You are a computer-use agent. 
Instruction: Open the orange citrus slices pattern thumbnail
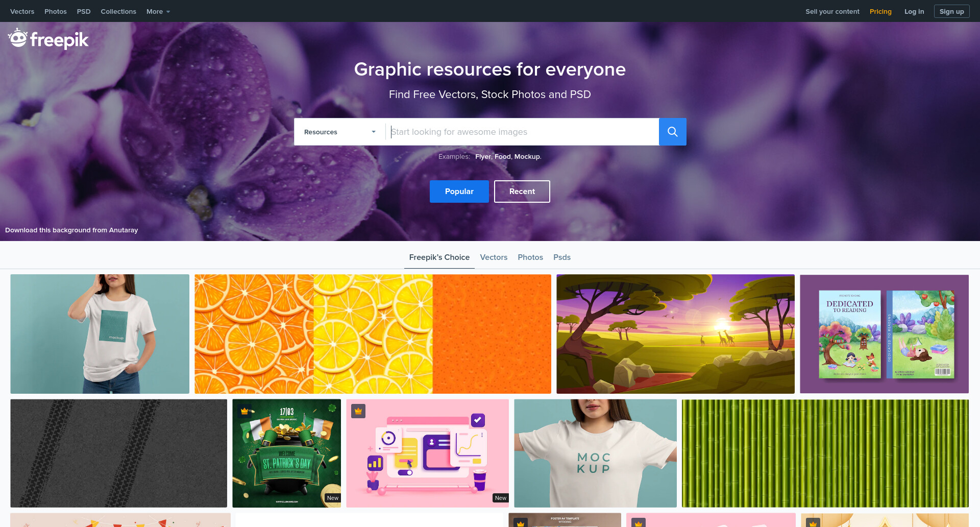373,334
